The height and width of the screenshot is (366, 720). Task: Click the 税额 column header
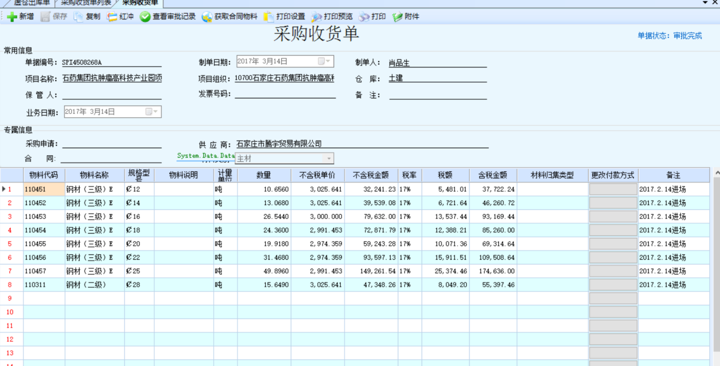point(445,175)
